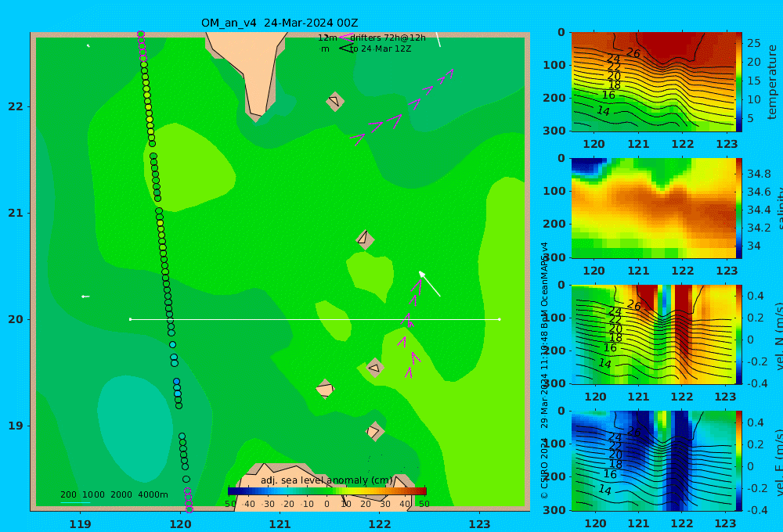This screenshot has width=783, height=532.
Task: Click the teal low-anomaly patch near 19N 119.5E
Action: [x=135, y=428]
